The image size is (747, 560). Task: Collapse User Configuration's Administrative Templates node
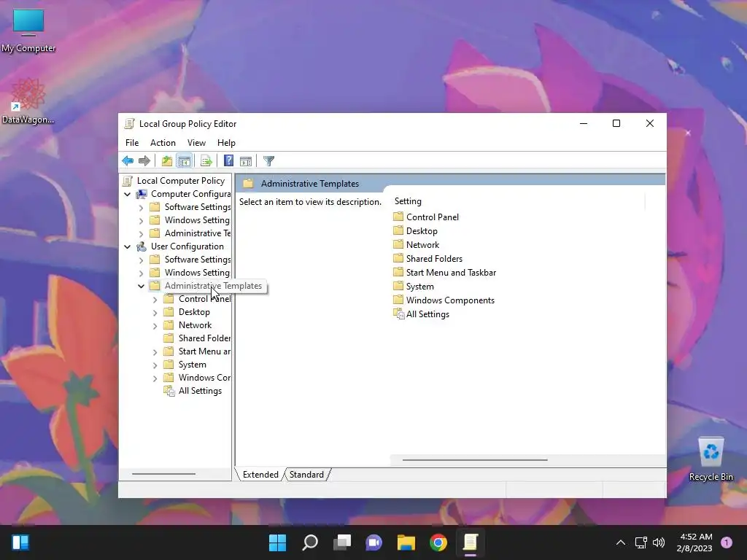coord(141,286)
